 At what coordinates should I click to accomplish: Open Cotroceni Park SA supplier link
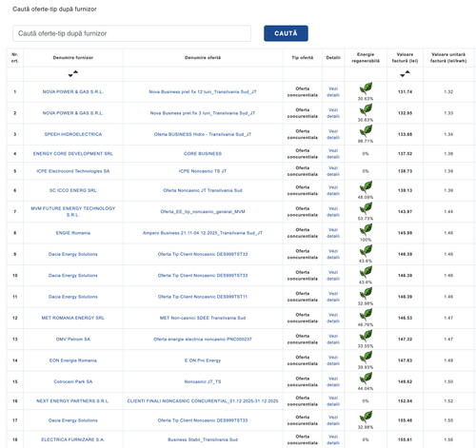[x=73, y=381]
